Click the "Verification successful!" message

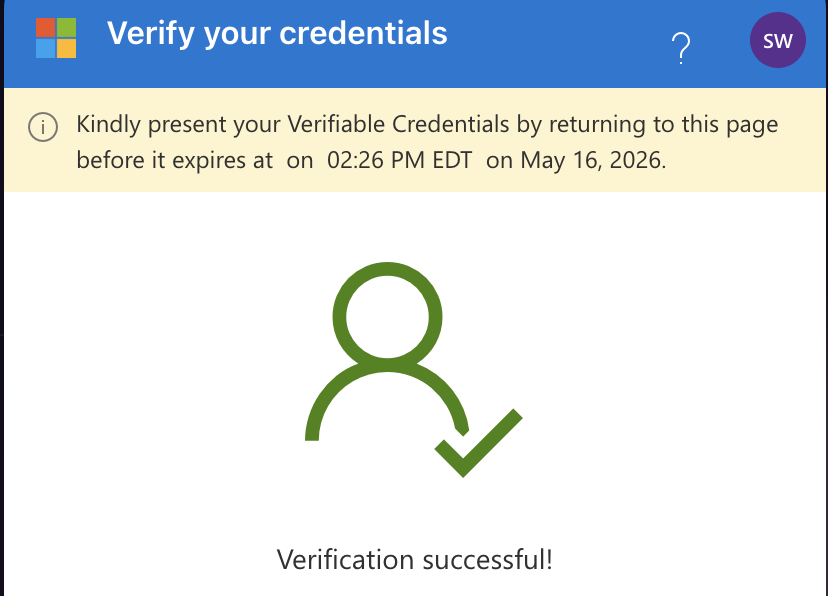pos(414,558)
